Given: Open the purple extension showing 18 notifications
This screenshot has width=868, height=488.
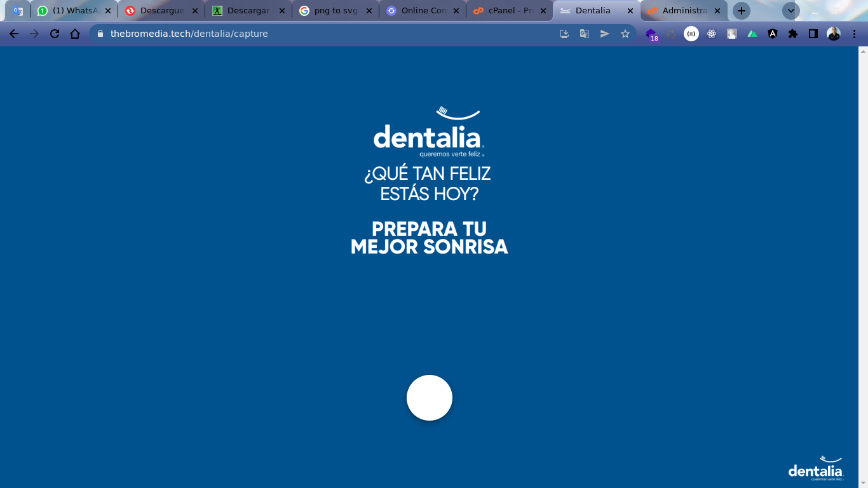Looking at the screenshot, I should (650, 34).
